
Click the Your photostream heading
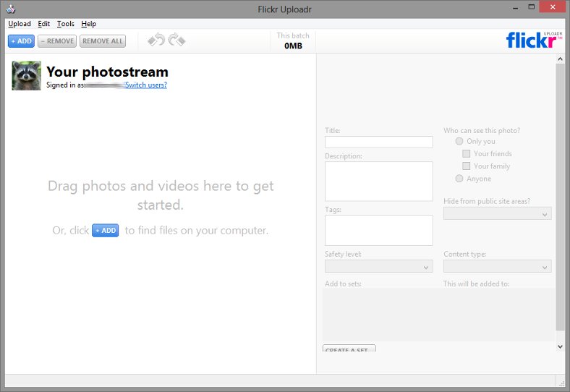click(107, 72)
